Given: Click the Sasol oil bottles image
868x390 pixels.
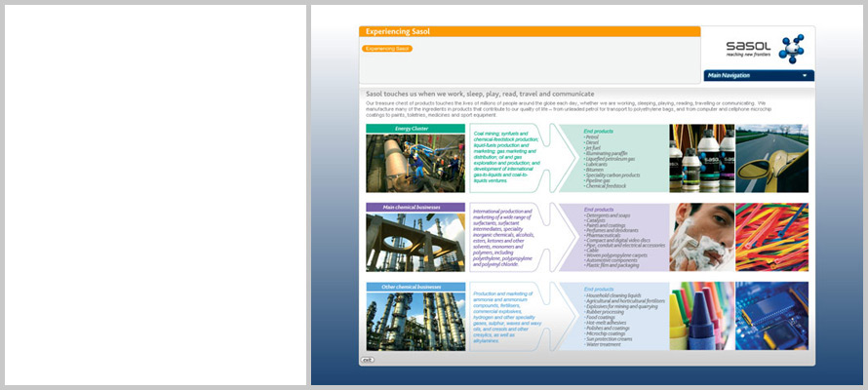Looking at the screenshot, I should [702, 158].
